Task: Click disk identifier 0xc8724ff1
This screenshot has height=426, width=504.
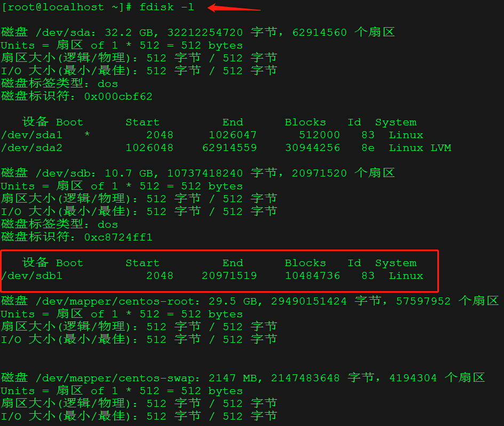Action: pyautogui.click(x=118, y=237)
